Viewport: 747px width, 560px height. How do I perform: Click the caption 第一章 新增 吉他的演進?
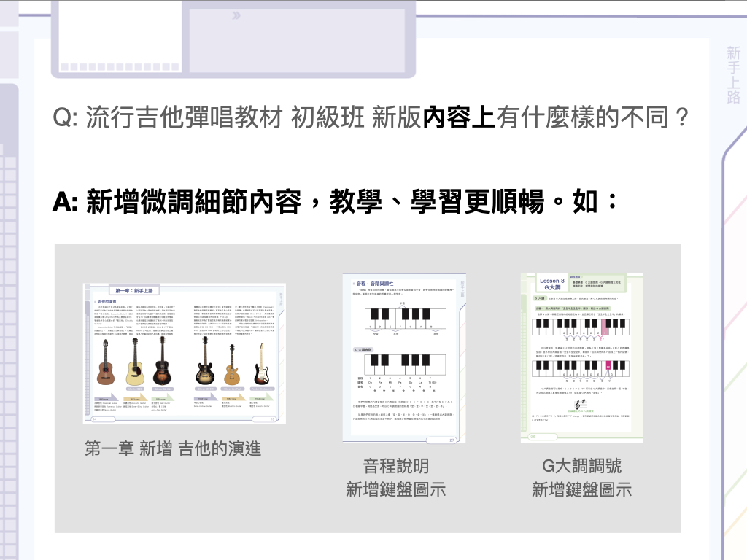tap(173, 449)
